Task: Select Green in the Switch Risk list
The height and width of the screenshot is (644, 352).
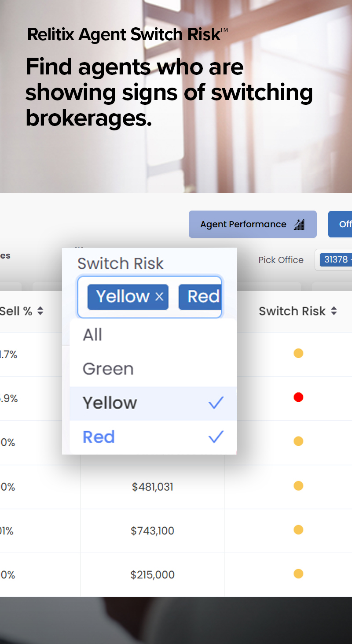Action: 108,368
